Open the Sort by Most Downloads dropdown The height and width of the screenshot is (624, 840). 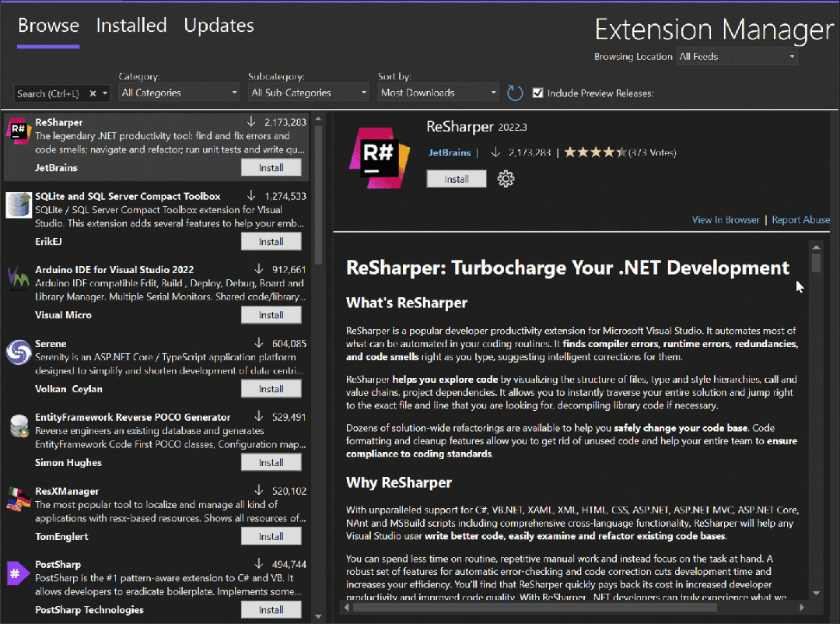point(438,93)
